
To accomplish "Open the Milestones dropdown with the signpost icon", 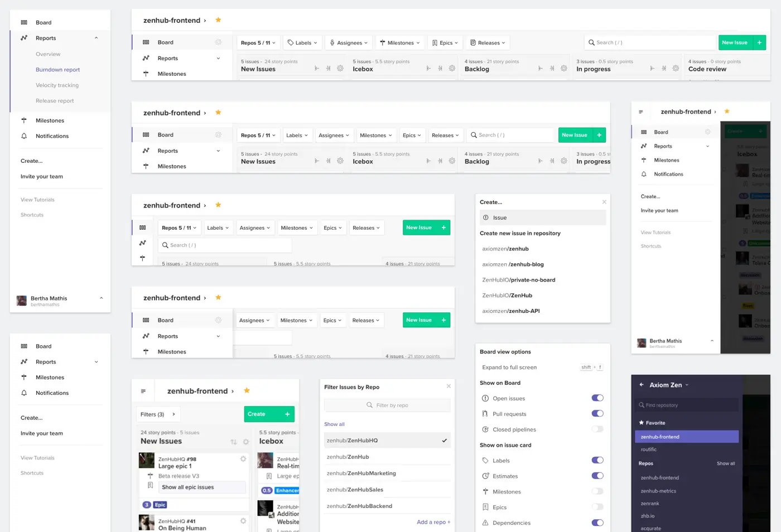I will point(400,42).
